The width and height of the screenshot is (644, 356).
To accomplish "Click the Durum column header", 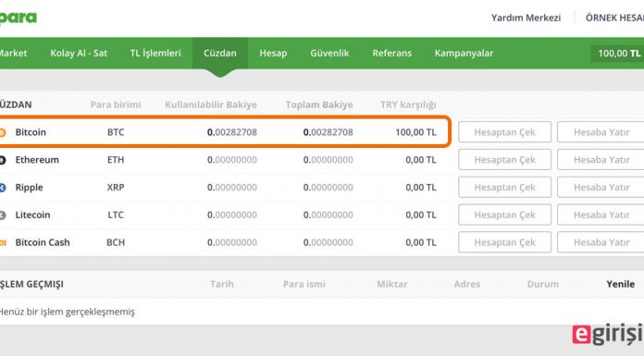I will click(x=542, y=284).
